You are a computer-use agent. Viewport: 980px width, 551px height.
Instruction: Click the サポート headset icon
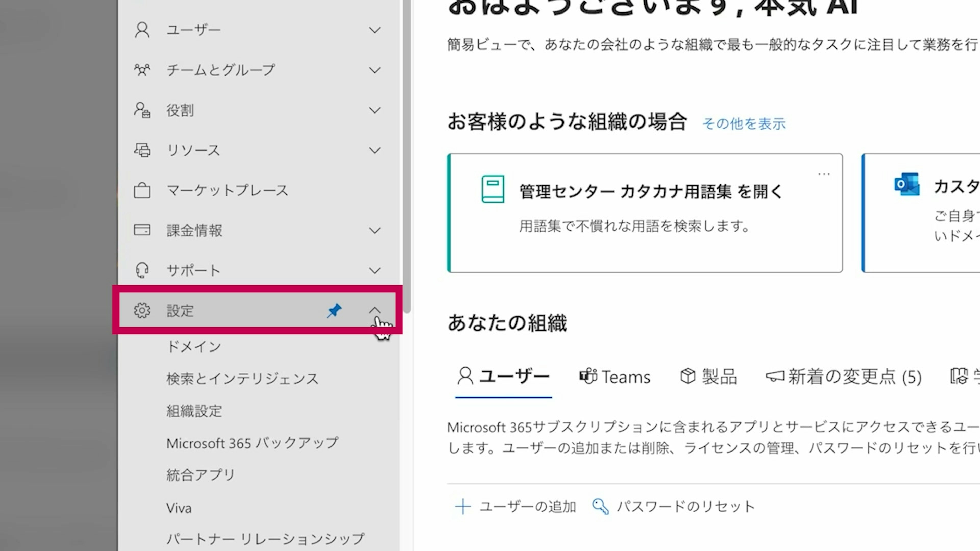[142, 270]
